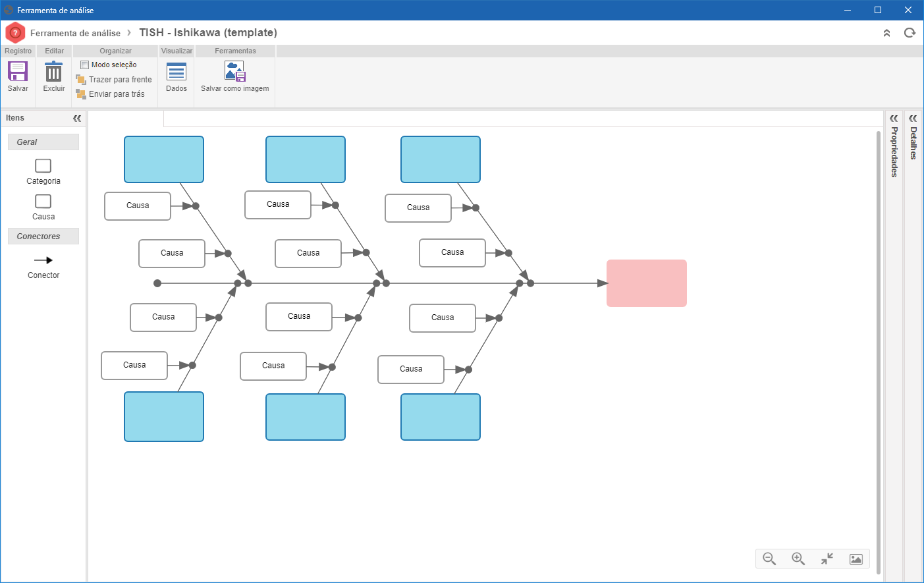Click the vertical canvas scrollbar
Viewport: 924px width, 583px height.
click(x=879, y=353)
